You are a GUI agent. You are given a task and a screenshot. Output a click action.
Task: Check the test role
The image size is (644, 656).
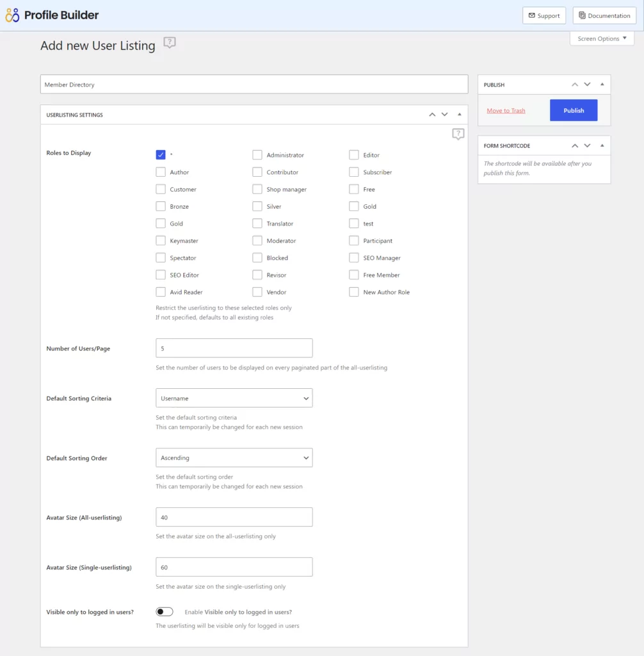[354, 224]
